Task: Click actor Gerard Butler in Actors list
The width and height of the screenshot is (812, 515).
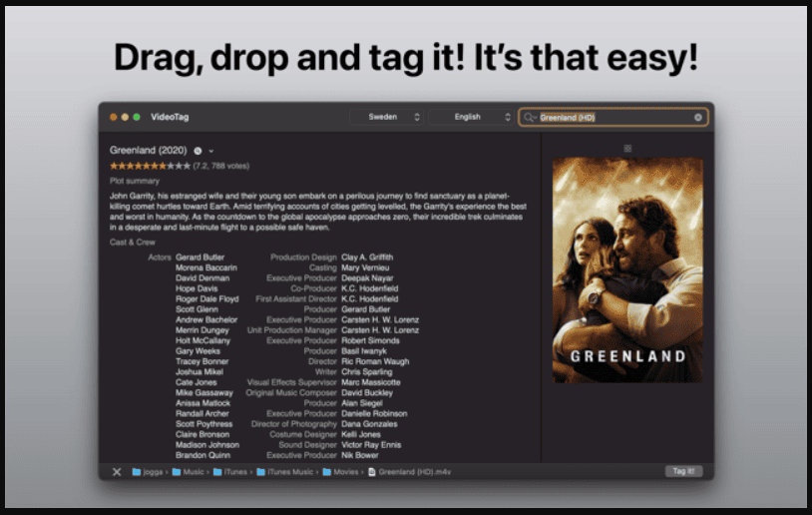Action: point(200,257)
